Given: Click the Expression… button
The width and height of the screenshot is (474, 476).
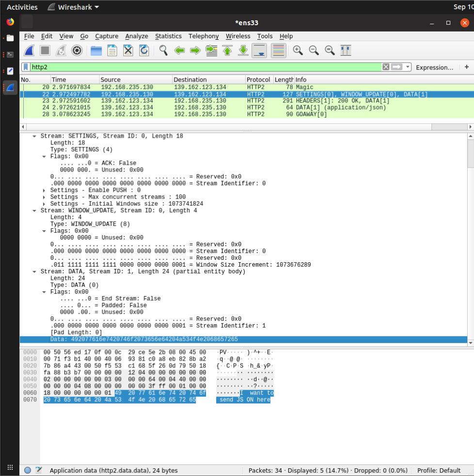Looking at the screenshot, I should click(435, 67).
